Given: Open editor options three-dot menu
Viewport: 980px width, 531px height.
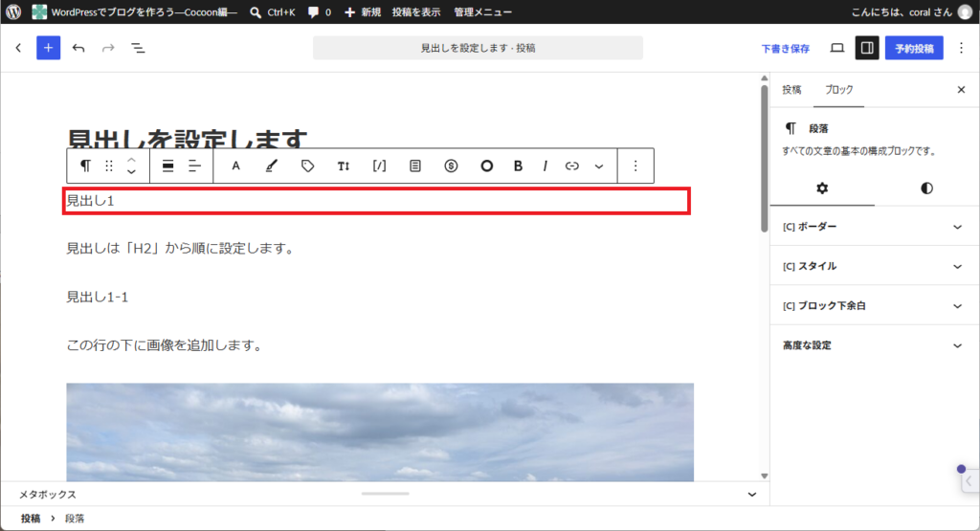Looking at the screenshot, I should (x=961, y=48).
